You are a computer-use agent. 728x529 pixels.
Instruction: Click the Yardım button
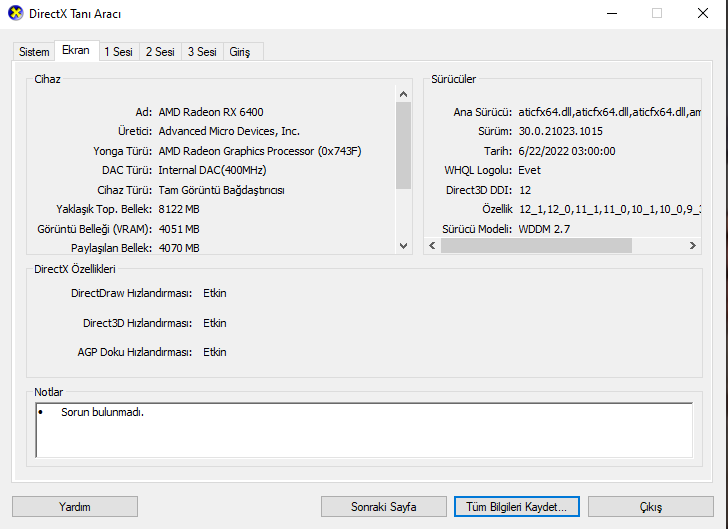tap(75, 506)
